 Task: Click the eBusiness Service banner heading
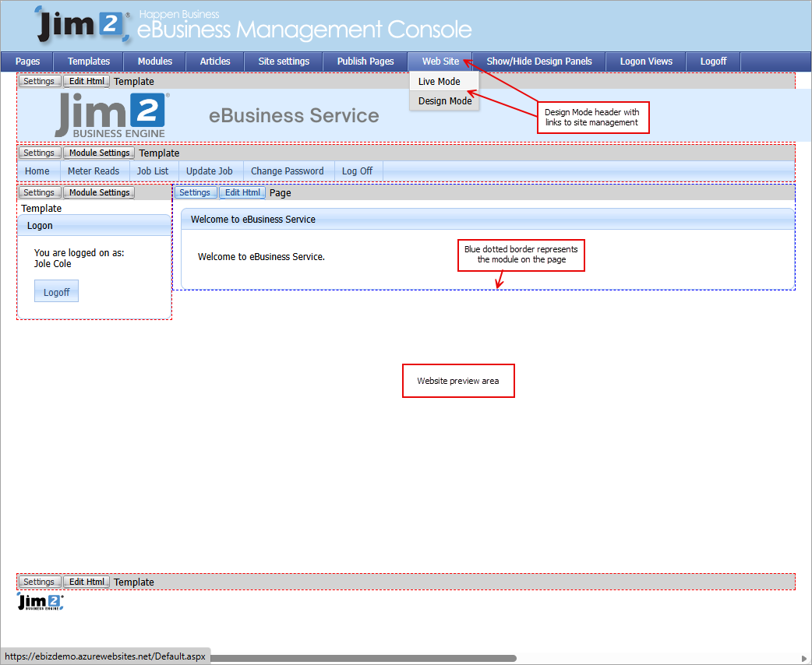point(294,115)
